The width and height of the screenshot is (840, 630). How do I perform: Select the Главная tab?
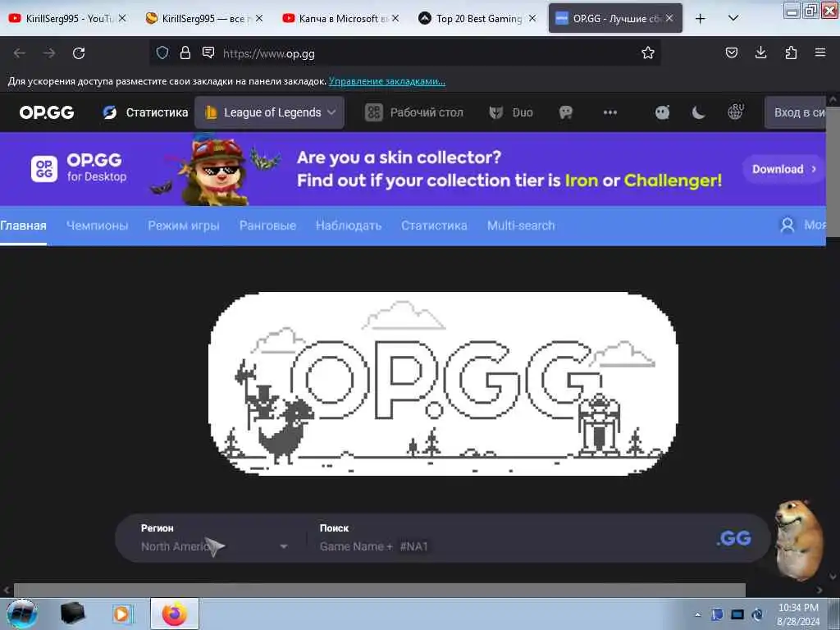pyautogui.click(x=23, y=226)
